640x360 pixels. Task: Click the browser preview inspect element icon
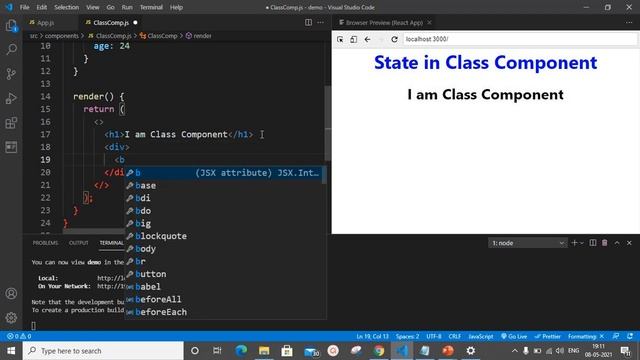[340, 39]
